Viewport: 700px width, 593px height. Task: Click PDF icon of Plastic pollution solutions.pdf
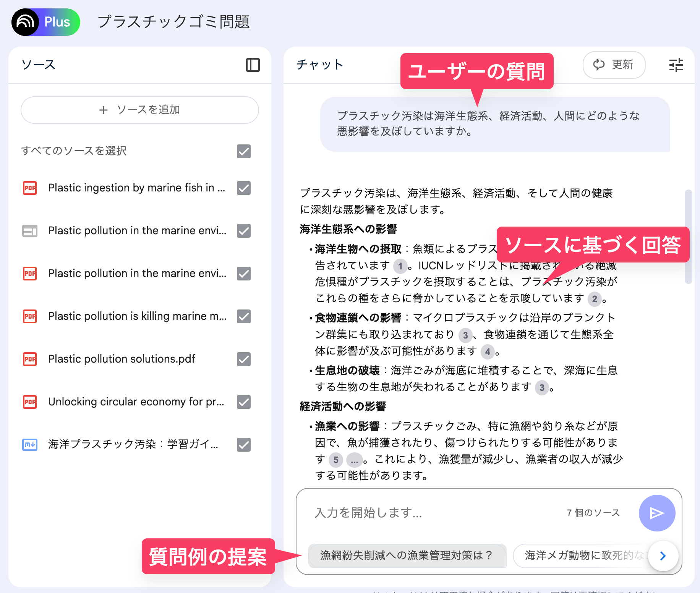[30, 359]
